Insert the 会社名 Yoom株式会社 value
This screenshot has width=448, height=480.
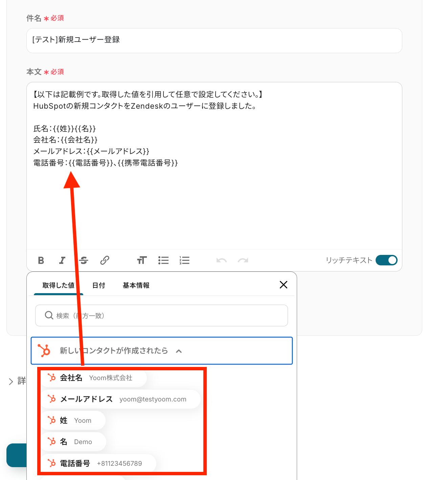tap(93, 378)
